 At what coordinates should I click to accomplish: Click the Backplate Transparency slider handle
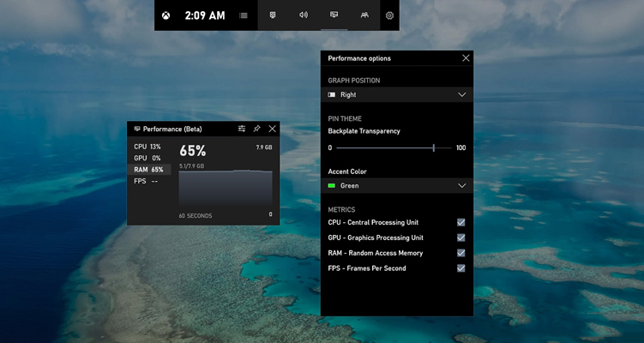tap(434, 147)
